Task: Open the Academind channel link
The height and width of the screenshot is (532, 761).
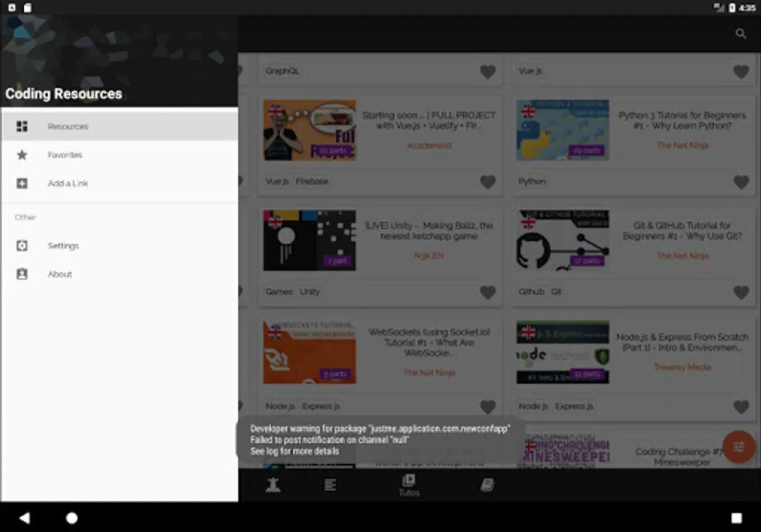Action: pyautogui.click(x=429, y=145)
